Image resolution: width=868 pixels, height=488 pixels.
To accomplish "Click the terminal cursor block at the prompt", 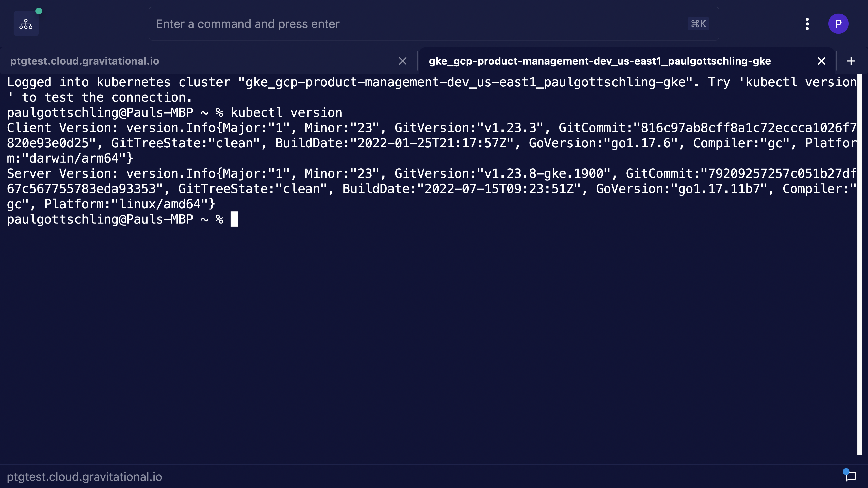I will pos(234,219).
